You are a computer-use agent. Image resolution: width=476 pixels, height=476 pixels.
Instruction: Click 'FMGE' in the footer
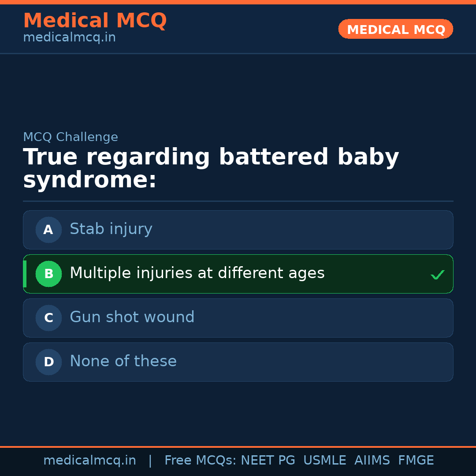[x=416, y=461]
